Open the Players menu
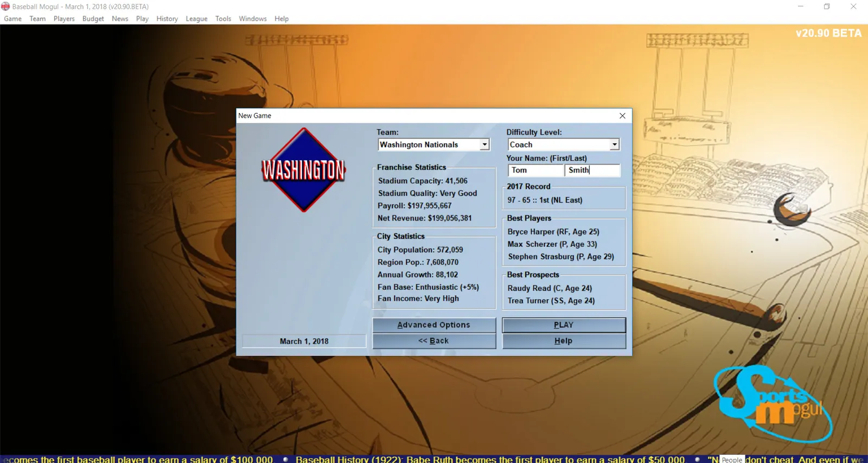This screenshot has width=868, height=463. point(64,18)
